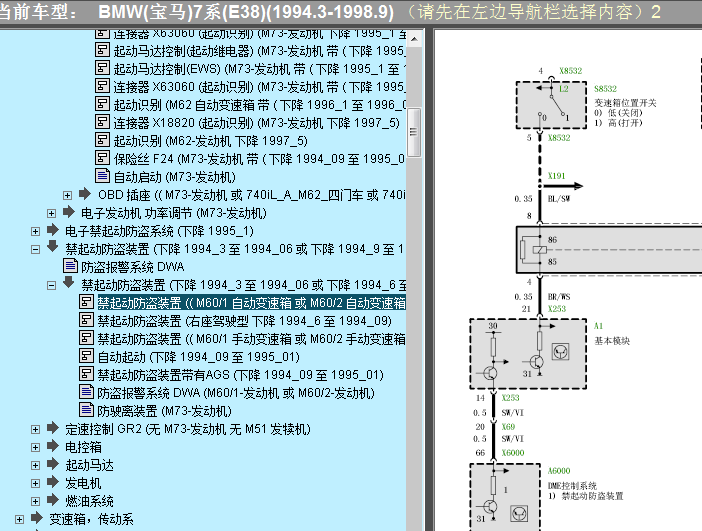702x531 pixels.
Task: Click arrow icon beside 燃油系统
Action: [53, 500]
